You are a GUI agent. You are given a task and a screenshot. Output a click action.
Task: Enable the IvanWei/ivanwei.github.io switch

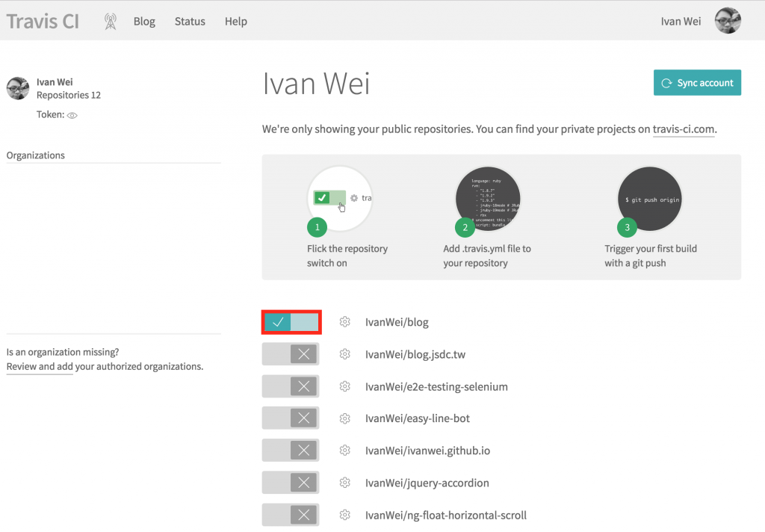tap(291, 450)
